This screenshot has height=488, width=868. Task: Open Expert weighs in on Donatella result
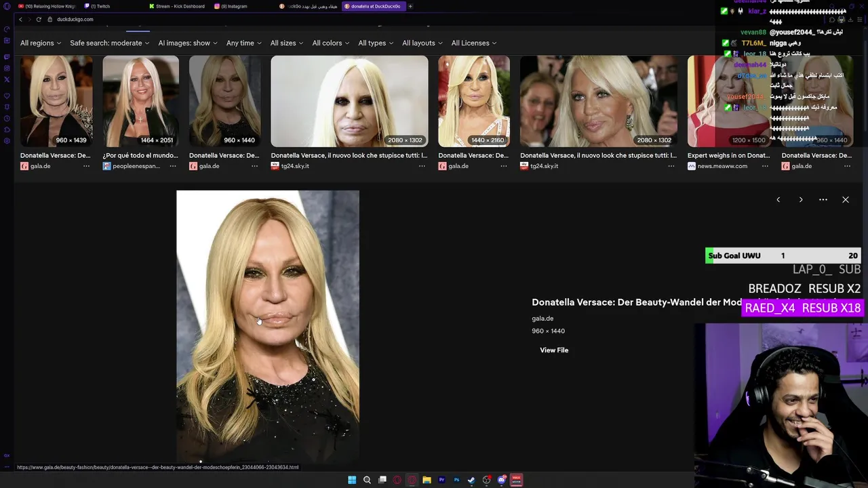728,155
